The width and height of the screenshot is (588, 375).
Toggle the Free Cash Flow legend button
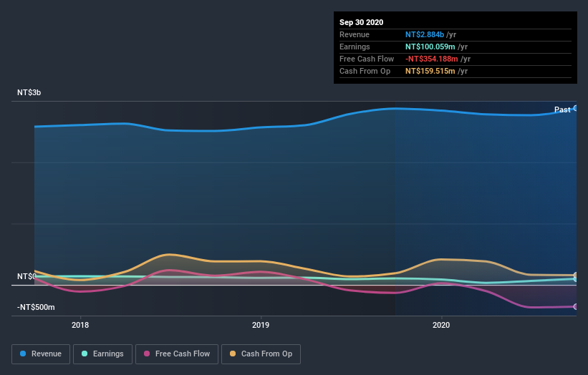(x=177, y=354)
